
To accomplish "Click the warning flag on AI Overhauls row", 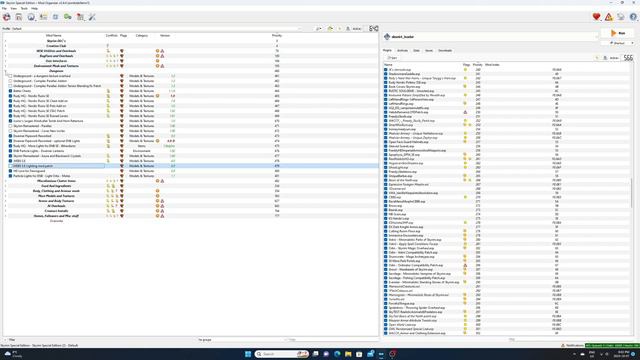I will tap(162, 206).
